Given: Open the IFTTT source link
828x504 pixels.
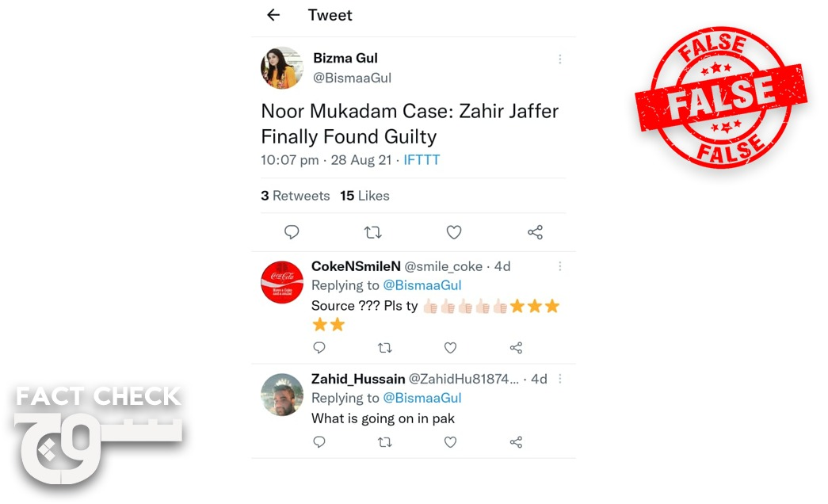Looking at the screenshot, I should pyautogui.click(x=422, y=159).
